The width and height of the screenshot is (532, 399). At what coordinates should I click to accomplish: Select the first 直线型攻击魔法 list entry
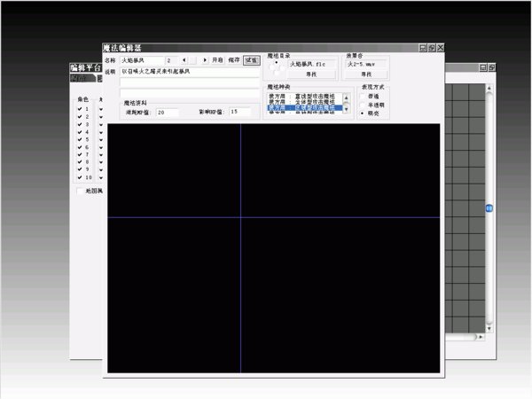pyautogui.click(x=302, y=96)
